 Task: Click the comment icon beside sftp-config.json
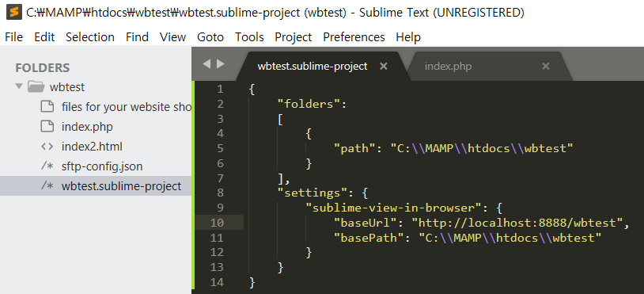click(x=47, y=166)
